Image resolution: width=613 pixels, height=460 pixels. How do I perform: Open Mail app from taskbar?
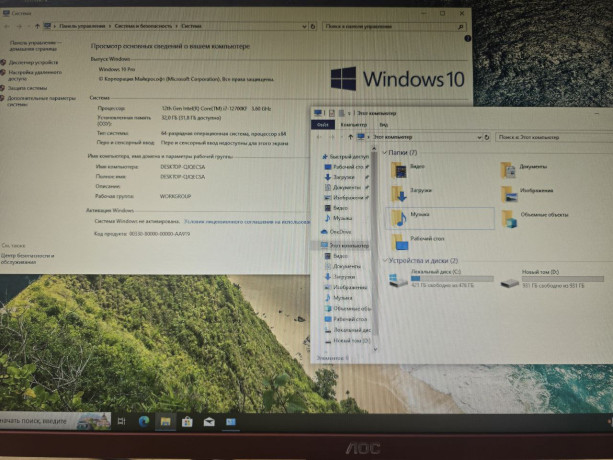tap(209, 422)
